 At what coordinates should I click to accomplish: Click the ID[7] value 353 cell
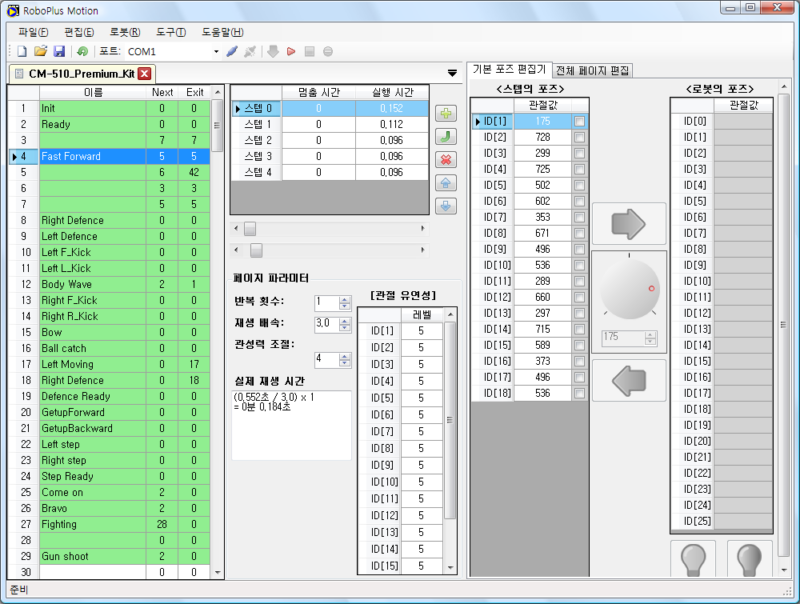542,217
